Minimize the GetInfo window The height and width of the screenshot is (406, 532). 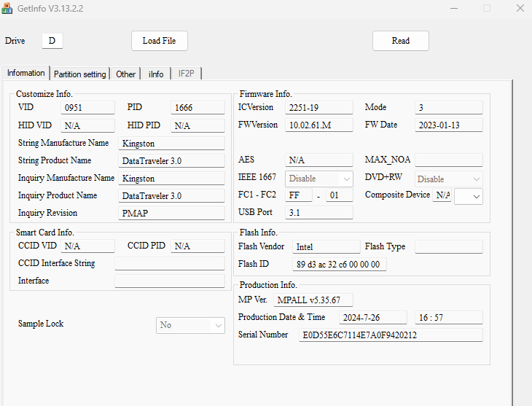coord(453,9)
